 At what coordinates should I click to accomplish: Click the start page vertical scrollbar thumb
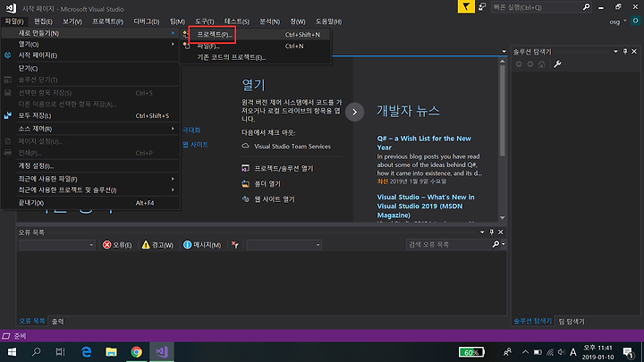pos(503,110)
